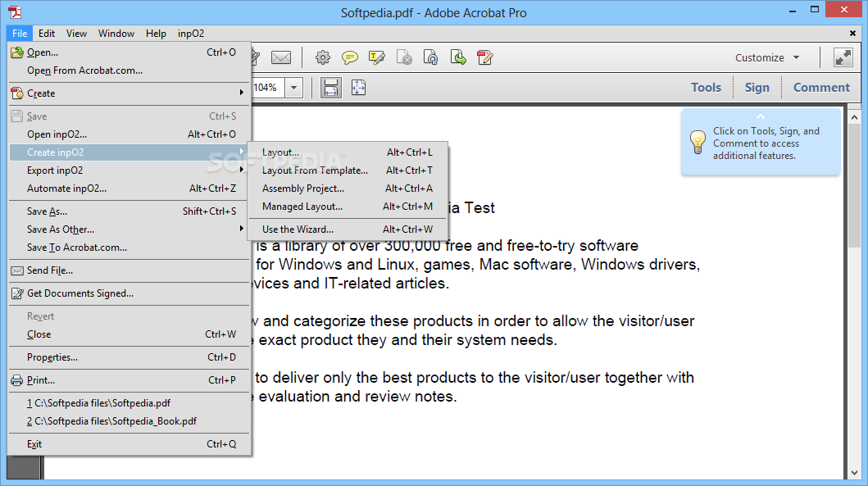Expand the Save As Other submenu

[129, 229]
